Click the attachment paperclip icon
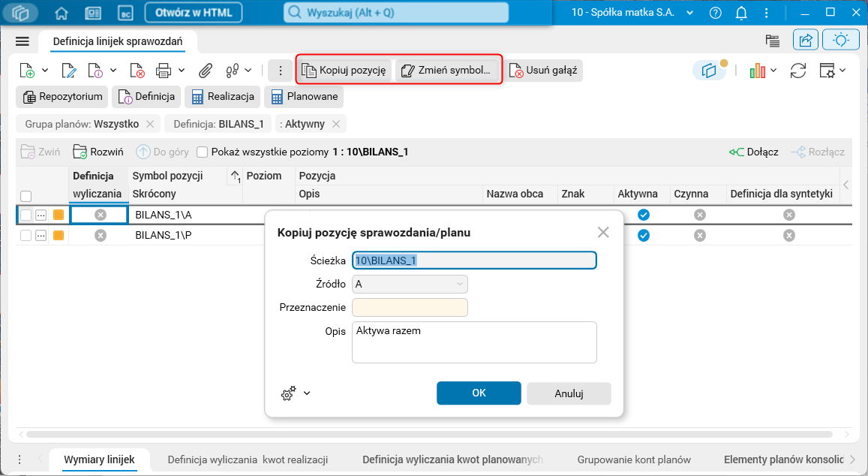Screen dimensions: 868x476 205,71
